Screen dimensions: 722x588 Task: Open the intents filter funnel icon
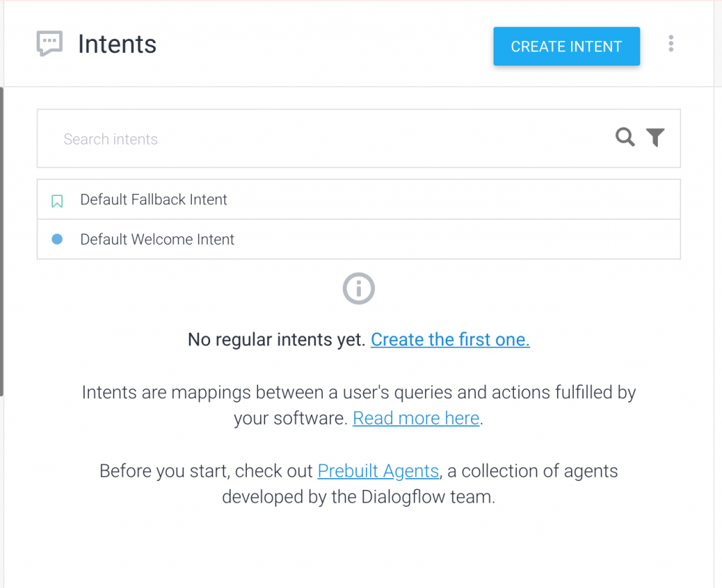(655, 137)
